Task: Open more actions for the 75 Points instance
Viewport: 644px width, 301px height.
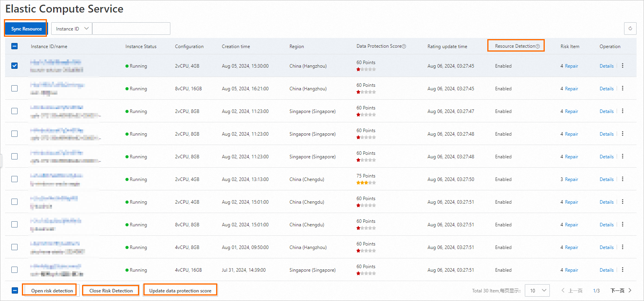Action: tap(623, 179)
